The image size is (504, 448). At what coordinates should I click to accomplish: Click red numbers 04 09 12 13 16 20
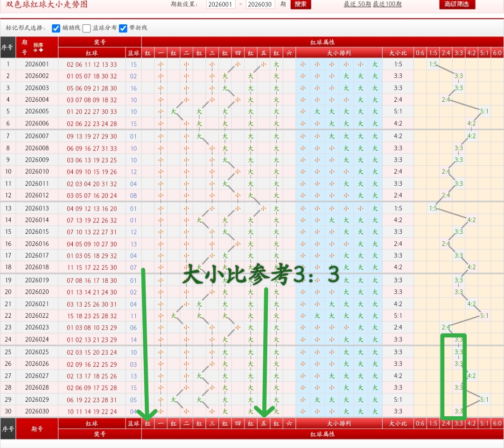92,209
